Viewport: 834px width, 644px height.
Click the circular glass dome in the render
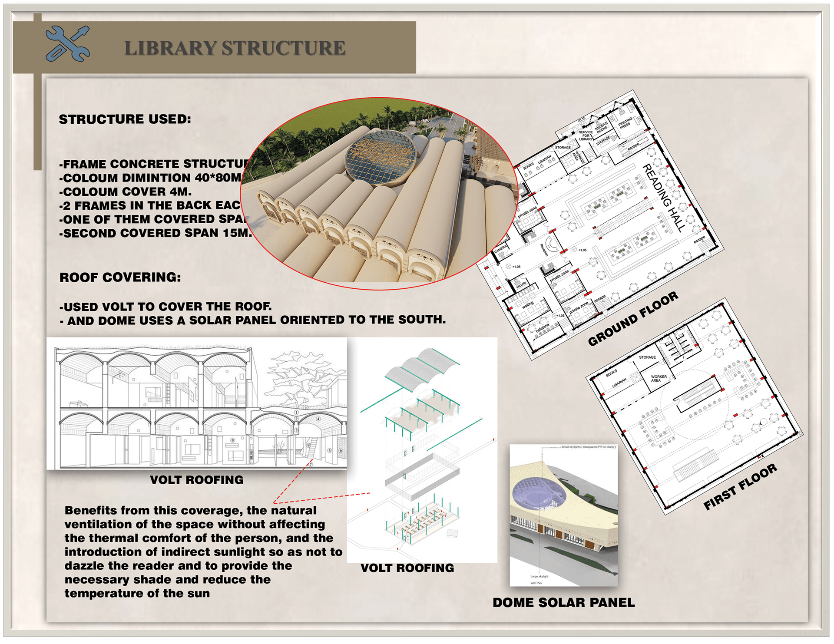(x=381, y=157)
